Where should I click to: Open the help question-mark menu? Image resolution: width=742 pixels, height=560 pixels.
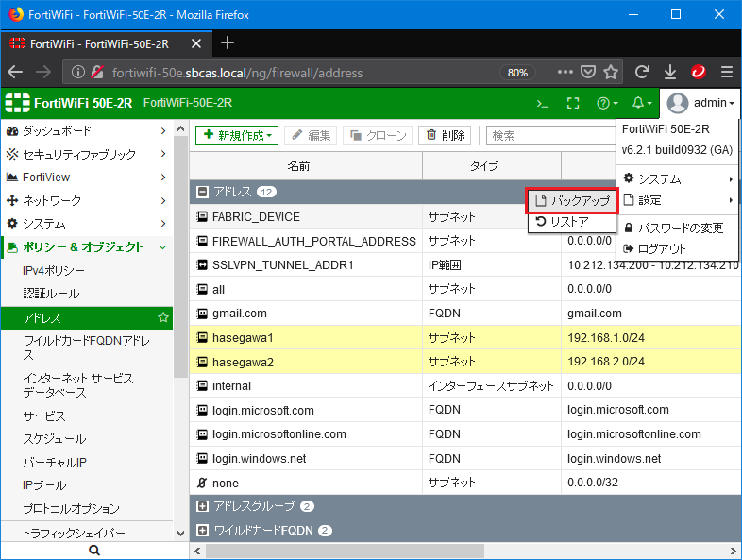coord(607,103)
